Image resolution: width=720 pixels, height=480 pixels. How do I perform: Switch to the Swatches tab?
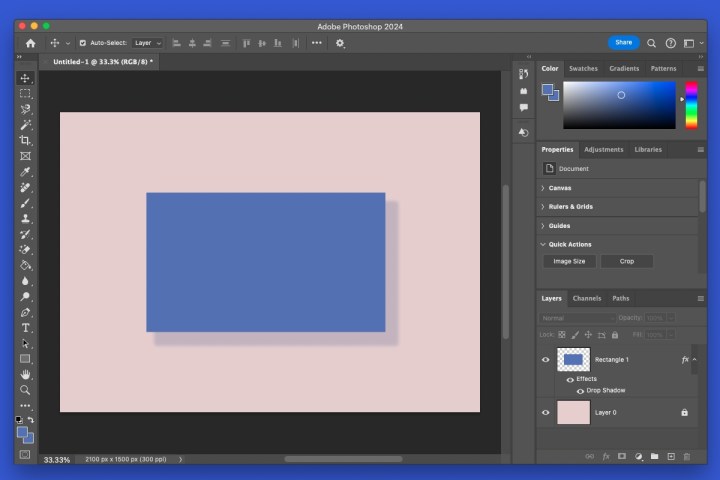pos(582,69)
